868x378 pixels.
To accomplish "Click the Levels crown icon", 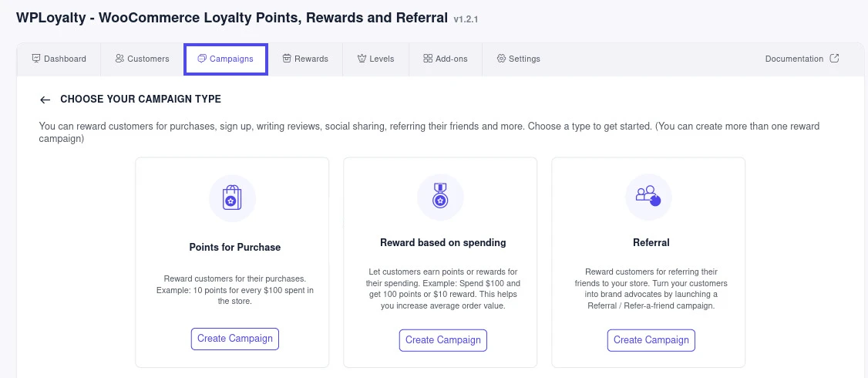I will pos(362,59).
